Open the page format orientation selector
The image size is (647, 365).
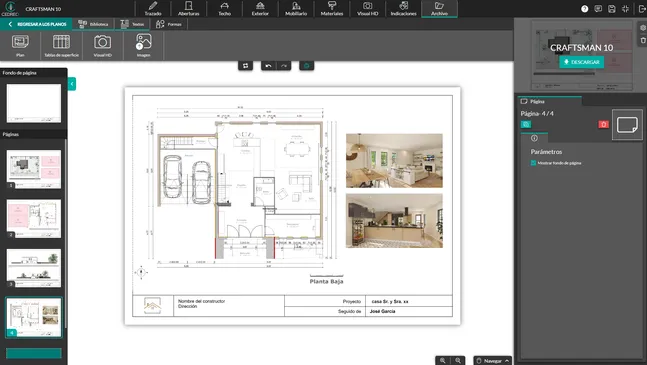627,125
